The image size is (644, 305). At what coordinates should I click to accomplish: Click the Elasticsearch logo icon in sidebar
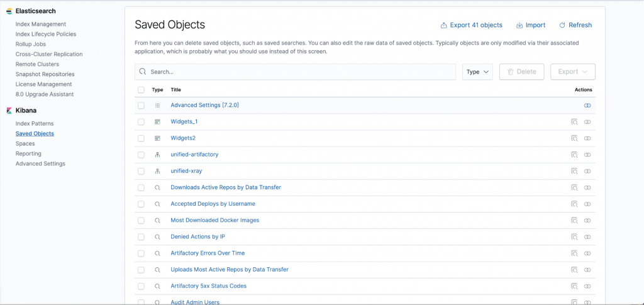(9, 11)
